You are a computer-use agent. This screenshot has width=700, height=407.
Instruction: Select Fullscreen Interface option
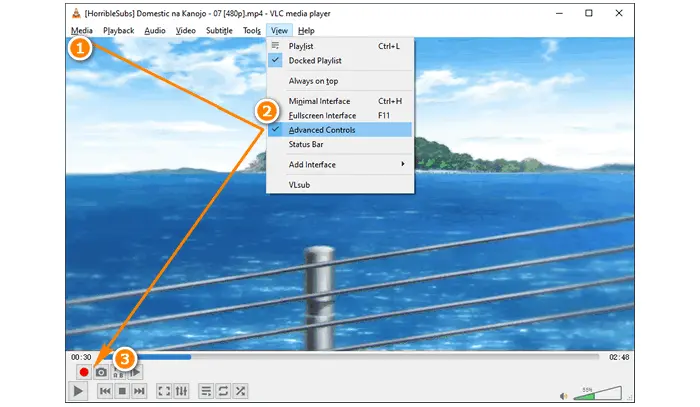click(x=340, y=115)
